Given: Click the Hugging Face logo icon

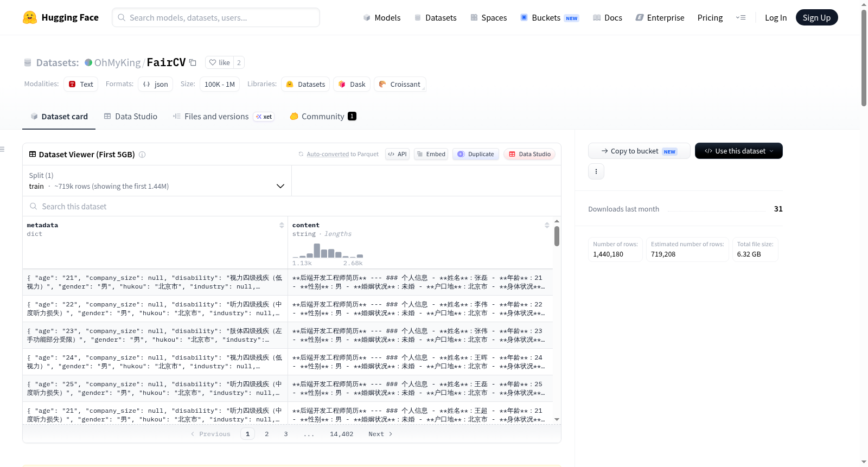Looking at the screenshot, I should point(30,17).
